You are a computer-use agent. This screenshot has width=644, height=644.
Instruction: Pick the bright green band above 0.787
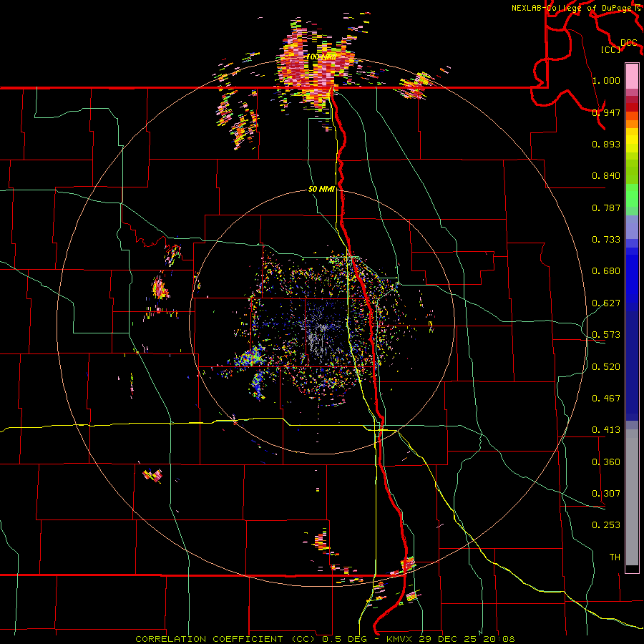(x=632, y=195)
